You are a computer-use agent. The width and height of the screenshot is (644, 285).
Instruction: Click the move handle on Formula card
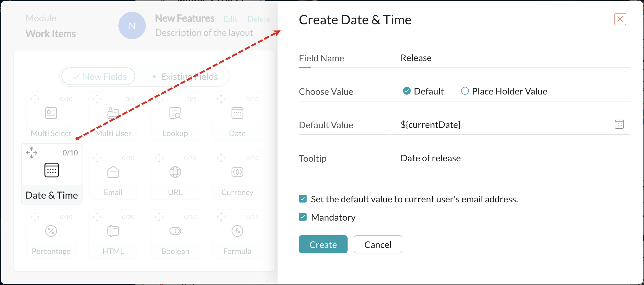pos(221,217)
